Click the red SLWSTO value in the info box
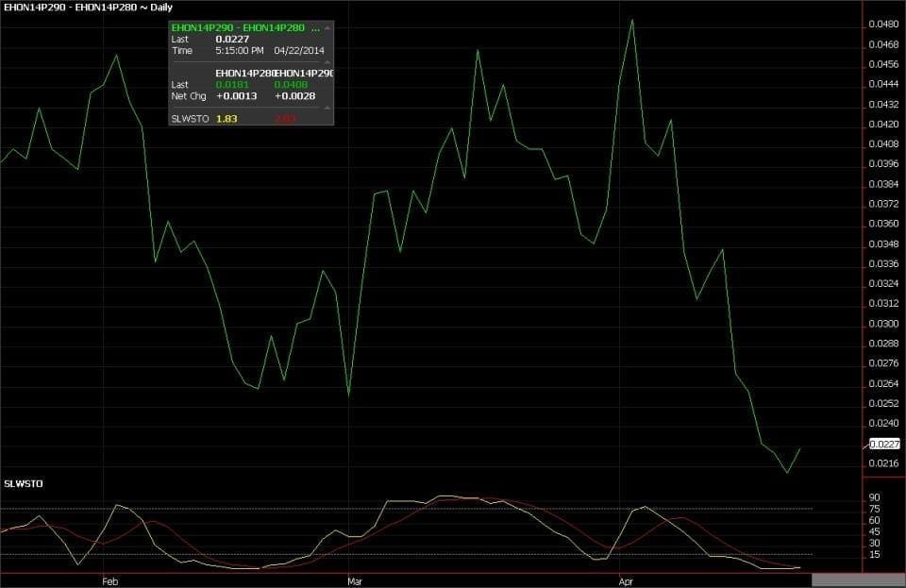Viewport: 906px width, 588px height. click(x=285, y=119)
